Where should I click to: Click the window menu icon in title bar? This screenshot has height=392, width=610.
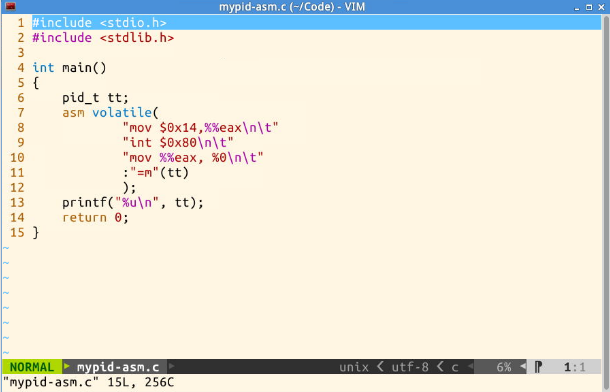(x=10, y=7)
